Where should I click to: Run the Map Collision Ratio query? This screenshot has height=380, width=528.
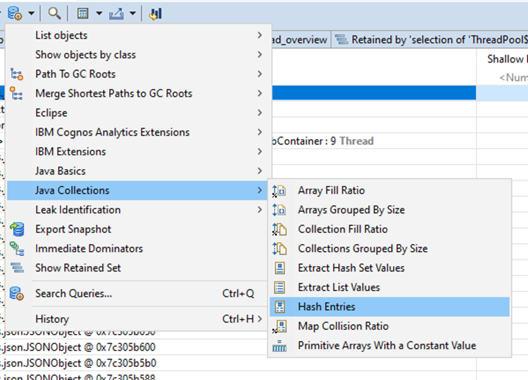click(390, 326)
